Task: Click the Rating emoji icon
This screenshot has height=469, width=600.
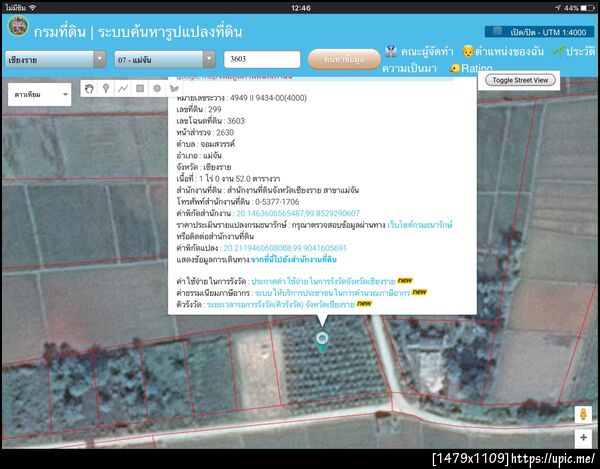Action: coord(455,68)
